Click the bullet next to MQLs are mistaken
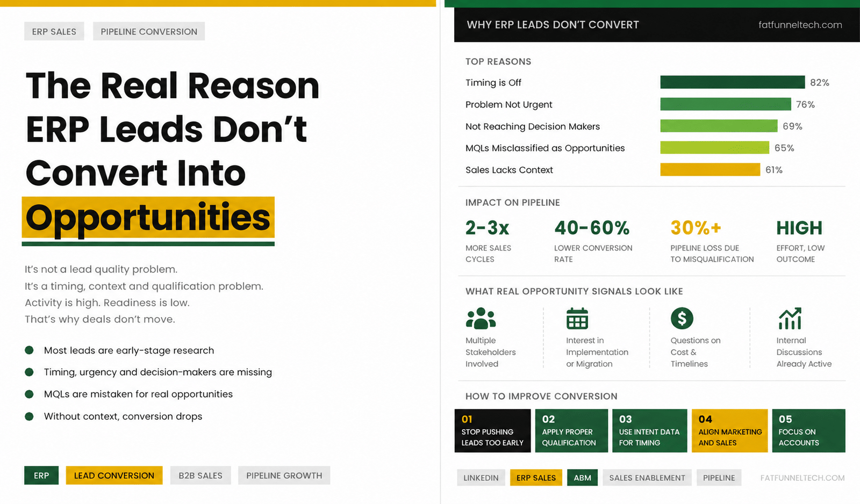Image resolution: width=860 pixels, height=504 pixels. (x=30, y=394)
